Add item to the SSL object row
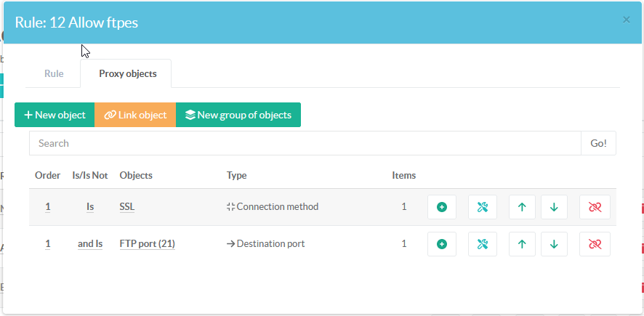This screenshot has width=644, height=316. click(441, 207)
